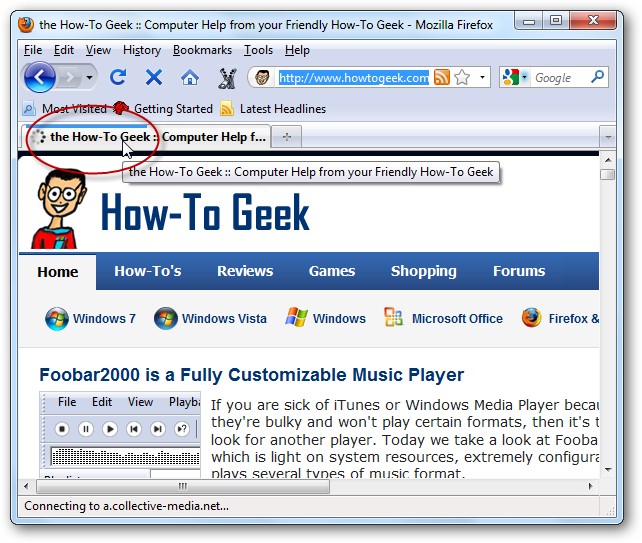Click the Windows Vista orb icon
Viewport: 642px width, 543px height.
166,319
